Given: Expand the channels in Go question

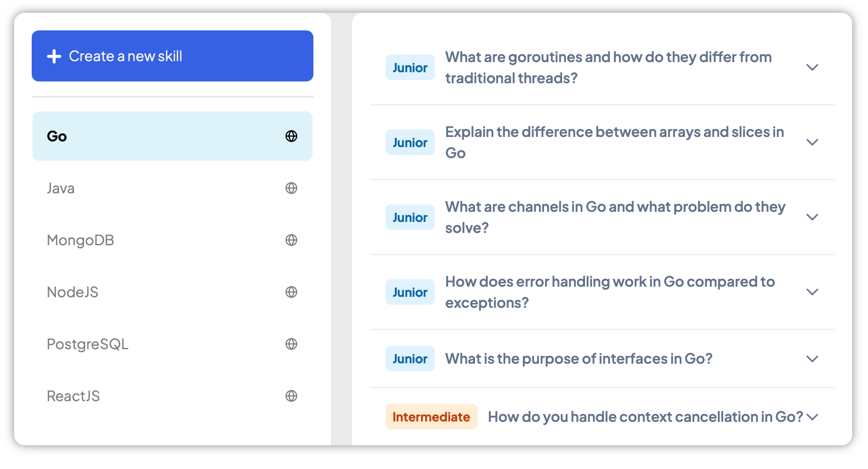Looking at the screenshot, I should coord(812,217).
